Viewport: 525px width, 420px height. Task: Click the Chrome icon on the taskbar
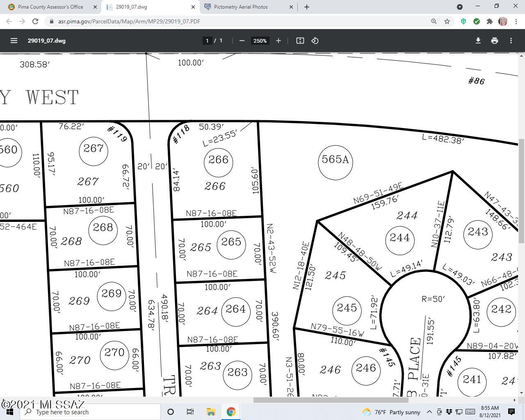[x=231, y=412]
